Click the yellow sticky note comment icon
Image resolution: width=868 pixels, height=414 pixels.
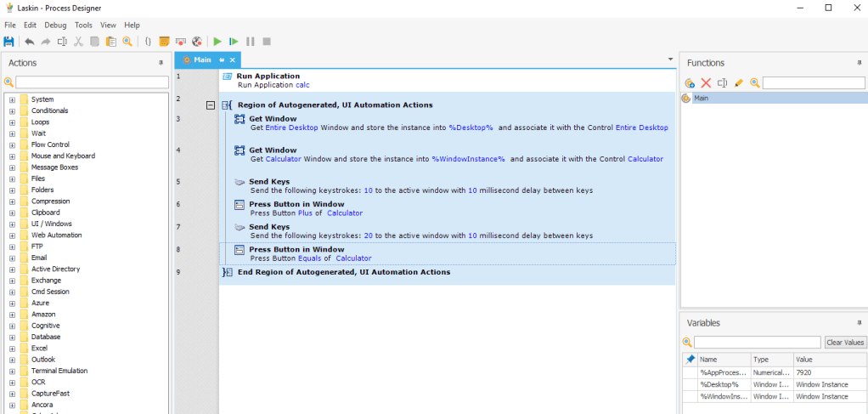[x=164, y=41]
